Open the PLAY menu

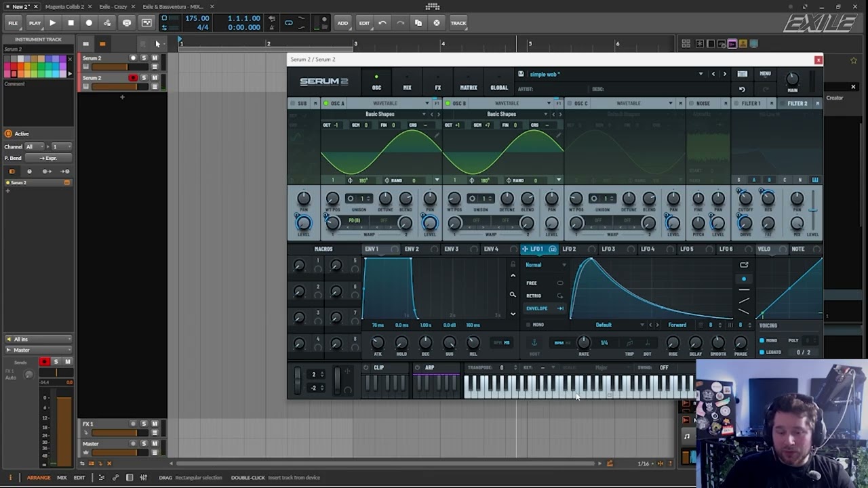pos(35,23)
